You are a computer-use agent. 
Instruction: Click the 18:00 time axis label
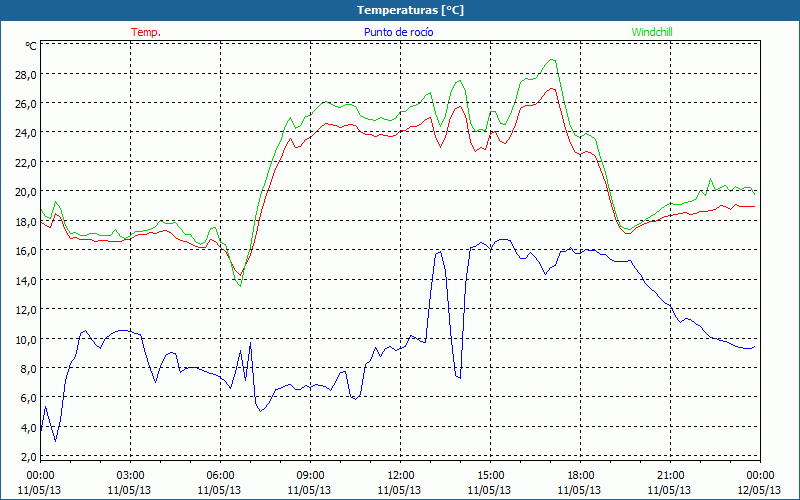581,476
